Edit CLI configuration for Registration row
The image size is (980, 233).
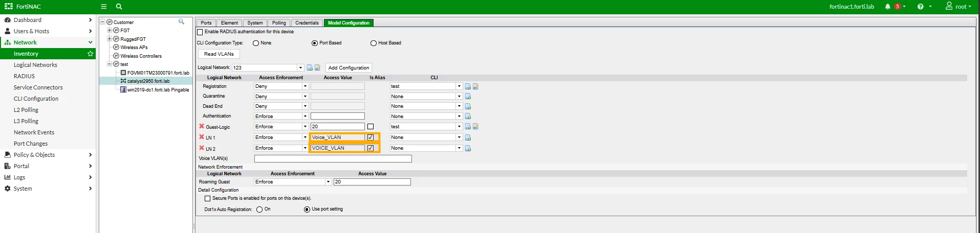point(475,86)
